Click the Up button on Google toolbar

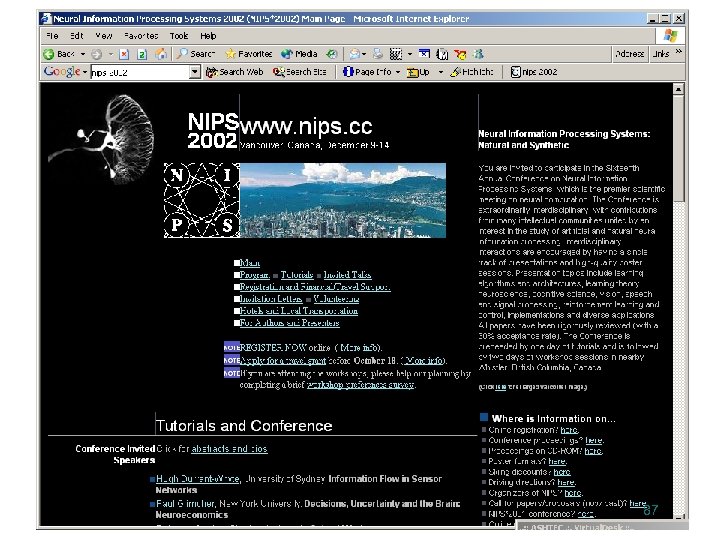click(418, 72)
